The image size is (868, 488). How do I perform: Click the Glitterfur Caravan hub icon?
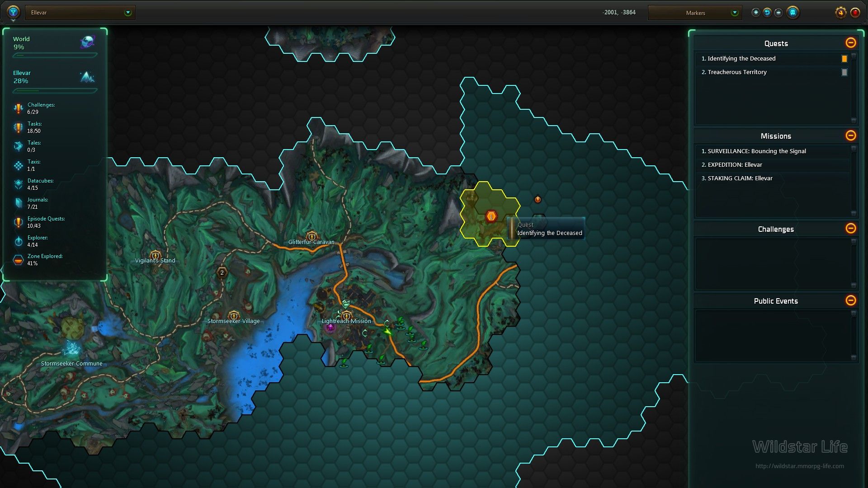[x=311, y=236]
